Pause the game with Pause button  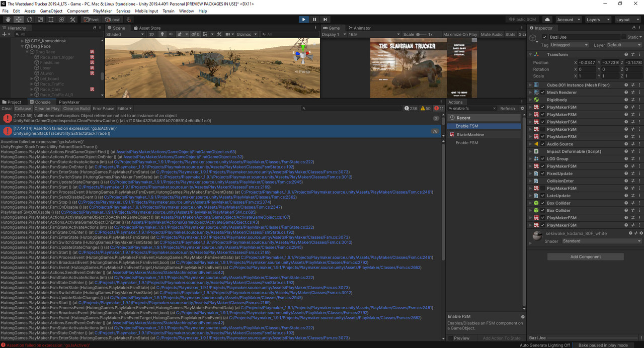click(x=315, y=20)
